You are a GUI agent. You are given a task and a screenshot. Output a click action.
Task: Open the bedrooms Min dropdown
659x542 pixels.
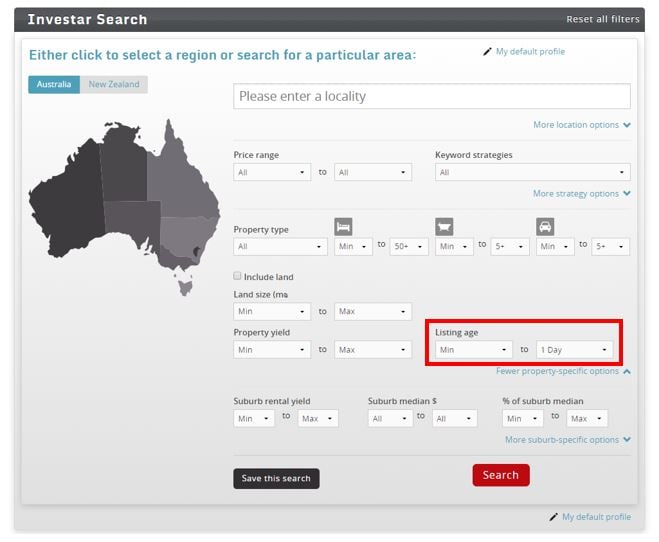point(353,247)
